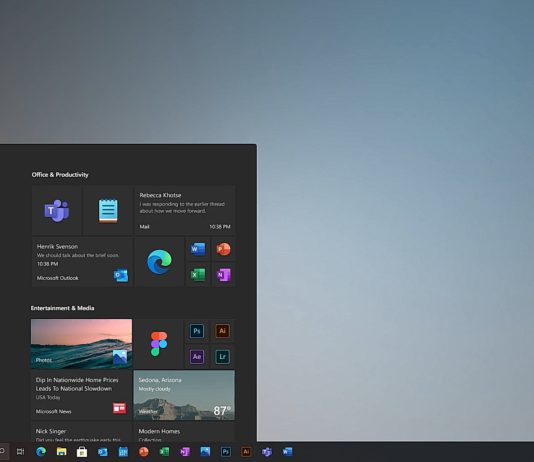Open the Notepad tile in Start menu
The image size is (534, 462).
[108, 210]
